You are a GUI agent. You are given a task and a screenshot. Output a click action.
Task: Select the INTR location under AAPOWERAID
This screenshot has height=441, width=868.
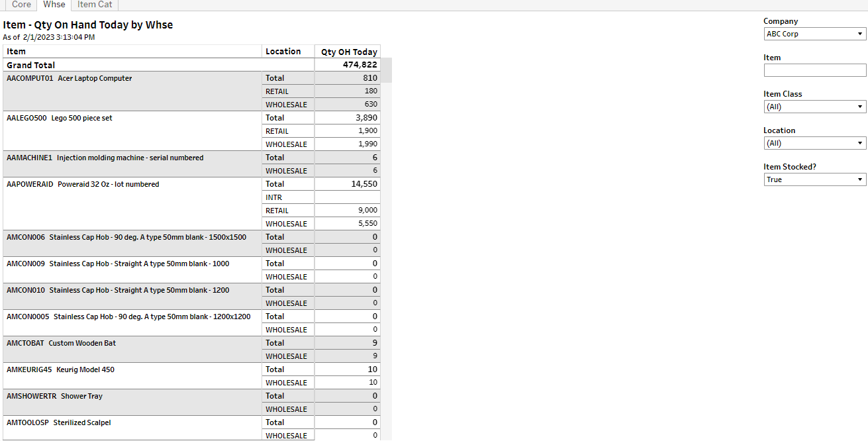point(273,197)
